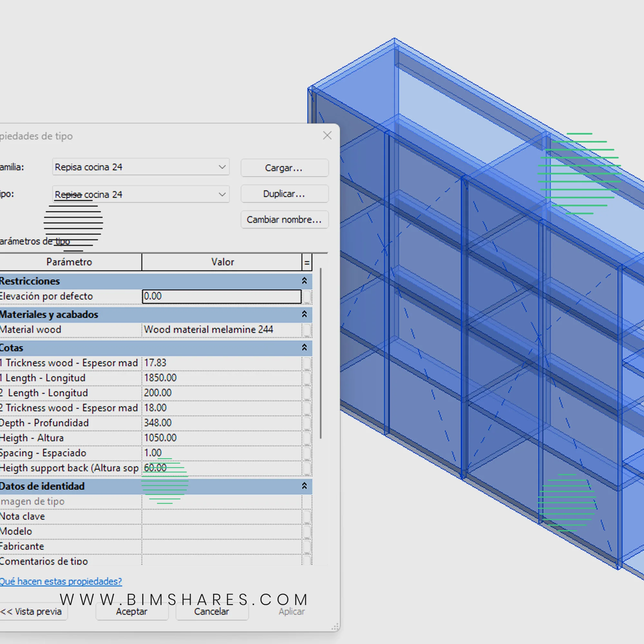
Task: Click associate box beside Depth - Profundidad
Action: [307, 423]
